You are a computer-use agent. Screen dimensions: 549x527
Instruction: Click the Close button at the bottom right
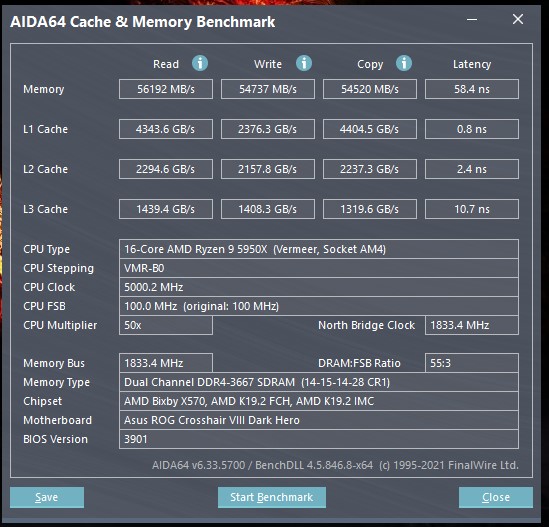[496, 497]
